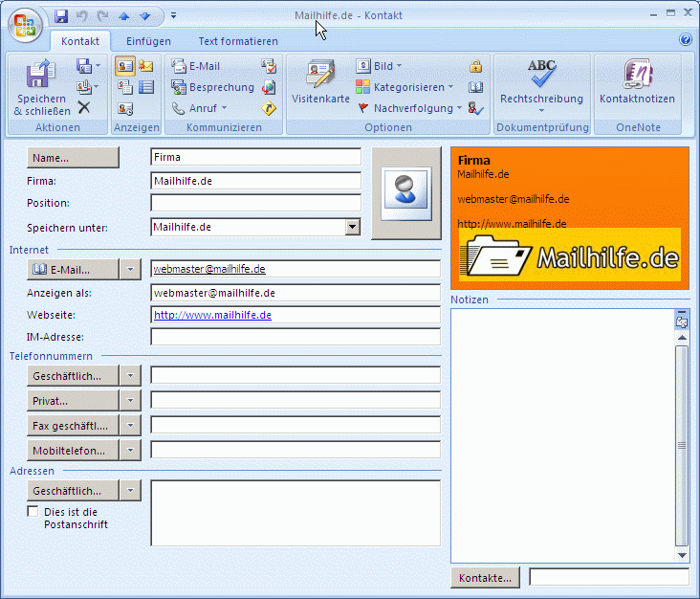Open the Help question mark
This screenshot has height=599, width=700.
[686, 40]
